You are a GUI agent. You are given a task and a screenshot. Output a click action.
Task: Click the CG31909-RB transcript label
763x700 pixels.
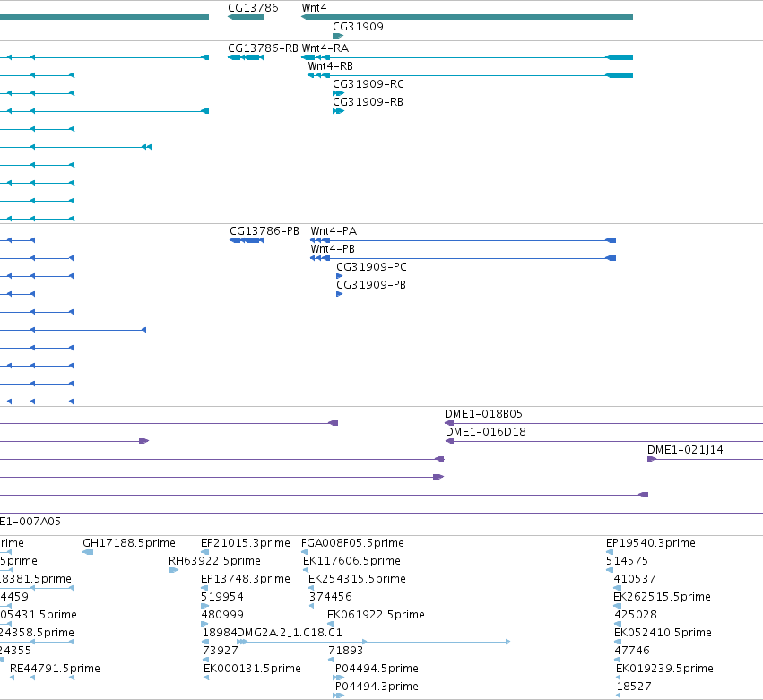pyautogui.click(x=368, y=102)
